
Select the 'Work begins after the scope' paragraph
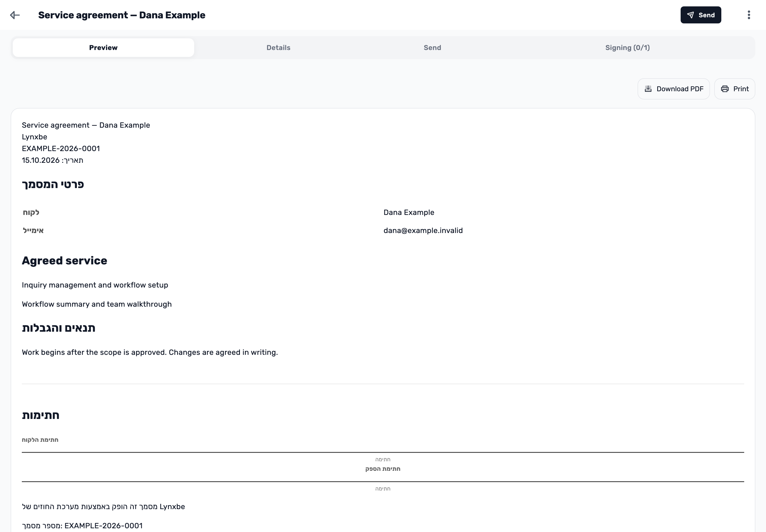tap(150, 352)
